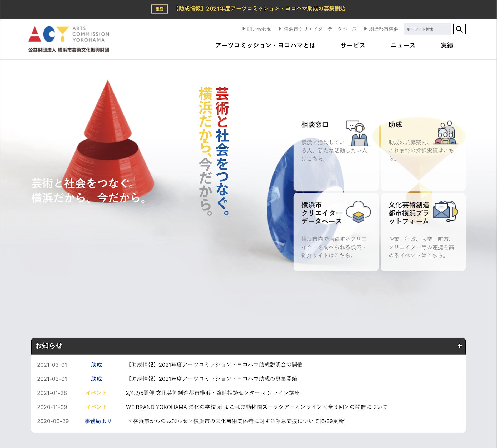Click the 相談窓口 headset operator icon

click(358, 133)
